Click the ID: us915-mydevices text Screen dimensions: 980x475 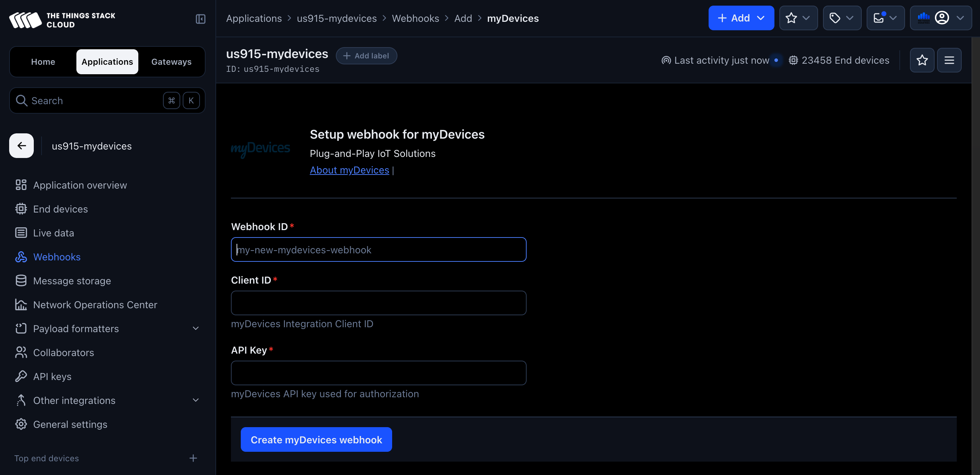pos(272,69)
